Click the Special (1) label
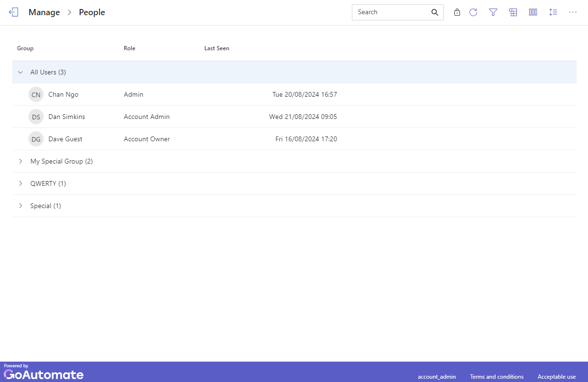The image size is (588, 382). 46,206
